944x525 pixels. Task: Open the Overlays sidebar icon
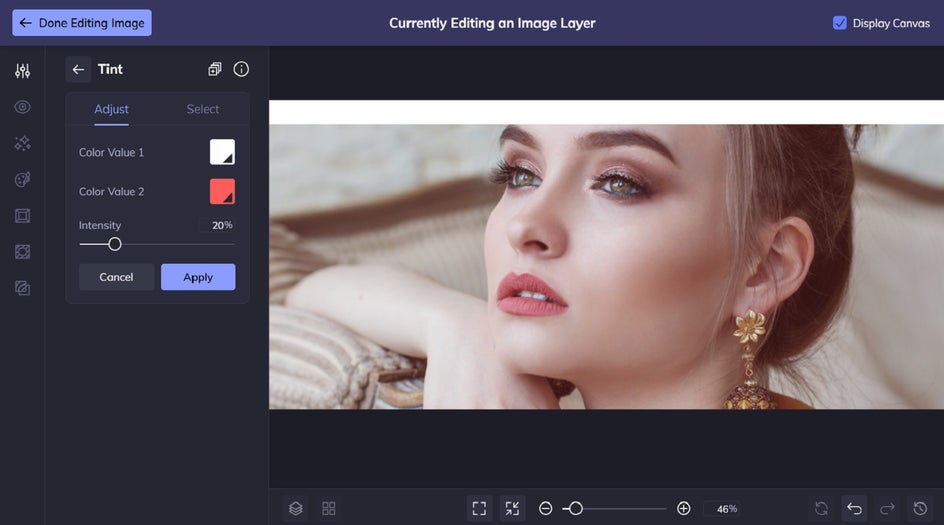pyautogui.click(x=22, y=252)
